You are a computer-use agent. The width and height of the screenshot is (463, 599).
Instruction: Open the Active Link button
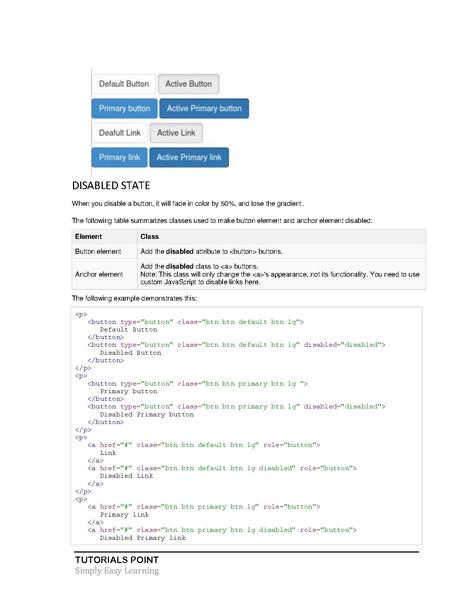point(176,133)
